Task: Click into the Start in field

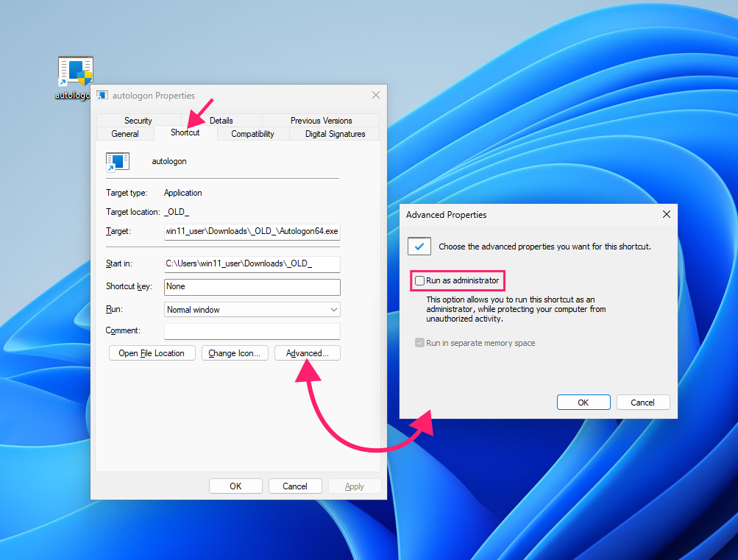Action: [x=252, y=264]
